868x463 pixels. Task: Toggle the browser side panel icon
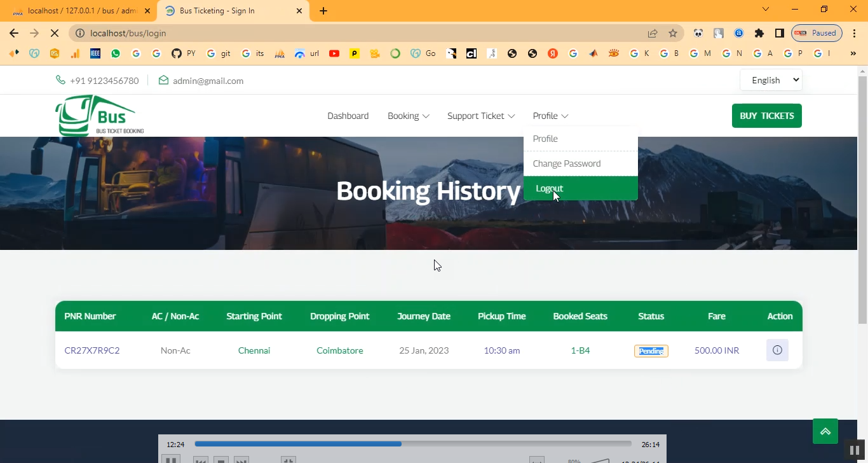click(779, 33)
